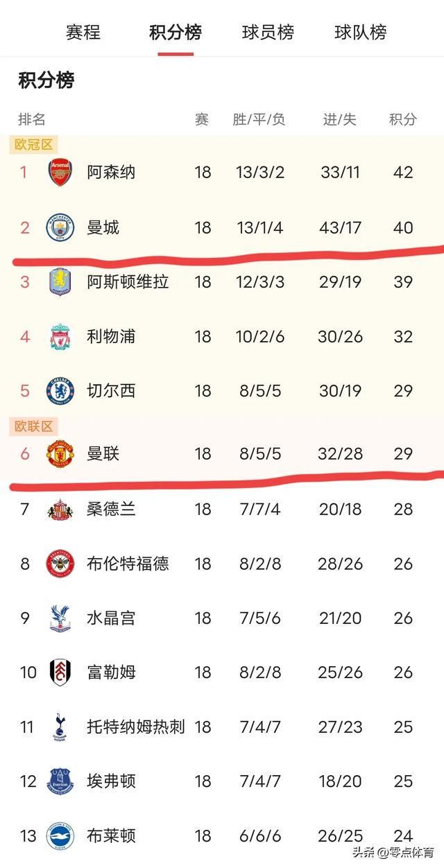Select the Chelsea crest icon
This screenshot has width=444, height=868.
(61, 391)
